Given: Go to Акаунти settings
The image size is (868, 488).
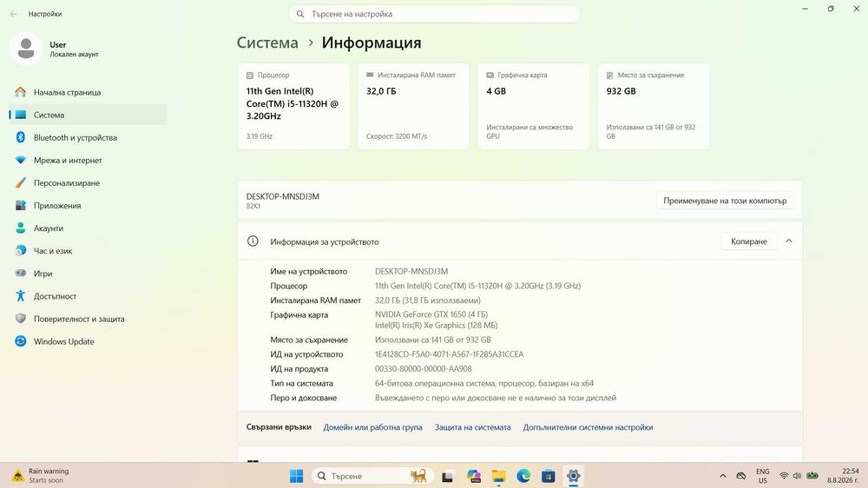Looking at the screenshot, I should coord(88,228).
